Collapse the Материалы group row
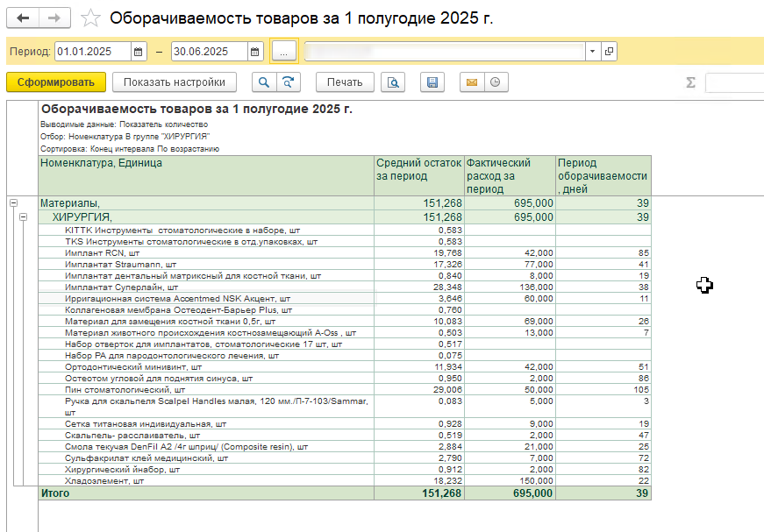Image resolution: width=764 pixels, height=532 pixels. 12,201
